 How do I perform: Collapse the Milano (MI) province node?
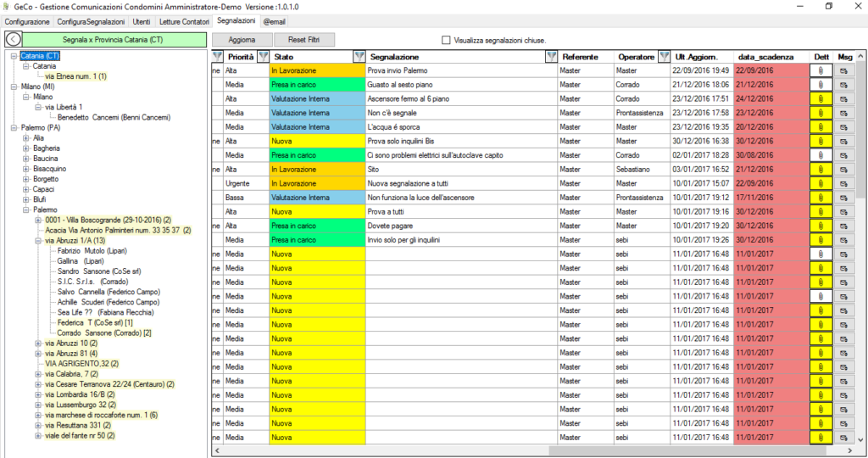pos(14,87)
